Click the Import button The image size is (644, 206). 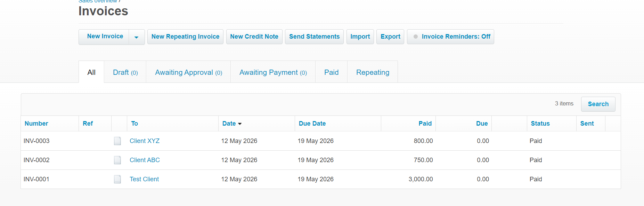coord(360,37)
